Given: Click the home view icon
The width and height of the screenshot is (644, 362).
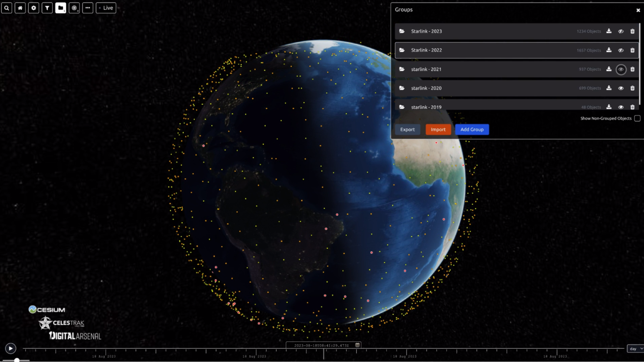Looking at the screenshot, I should [20, 8].
